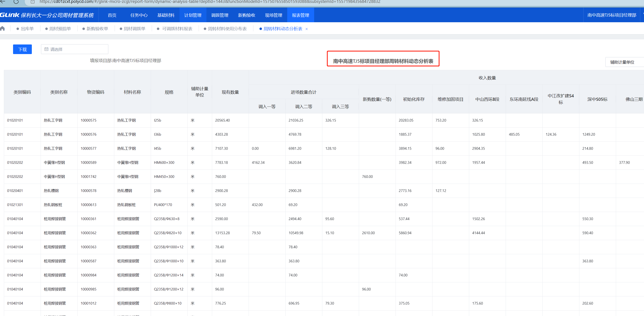Open the 现场管理 menu
This screenshot has height=316, width=644.
(274, 15)
